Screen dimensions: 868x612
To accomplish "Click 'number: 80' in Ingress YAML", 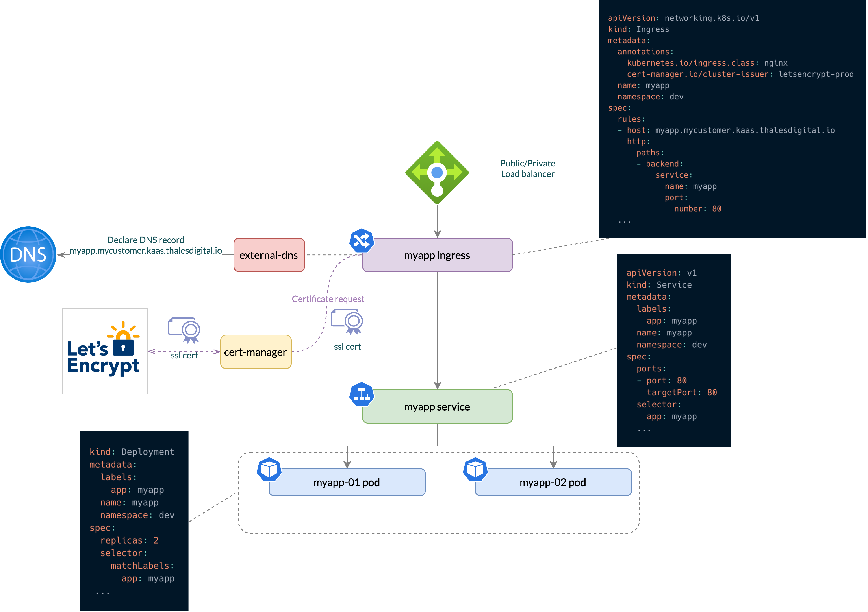I will pos(698,209).
